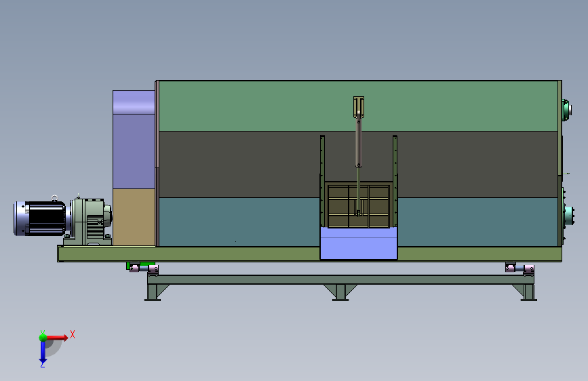Click the blue Z axis arrow on the triad
588x381 pixels.
coord(43,353)
